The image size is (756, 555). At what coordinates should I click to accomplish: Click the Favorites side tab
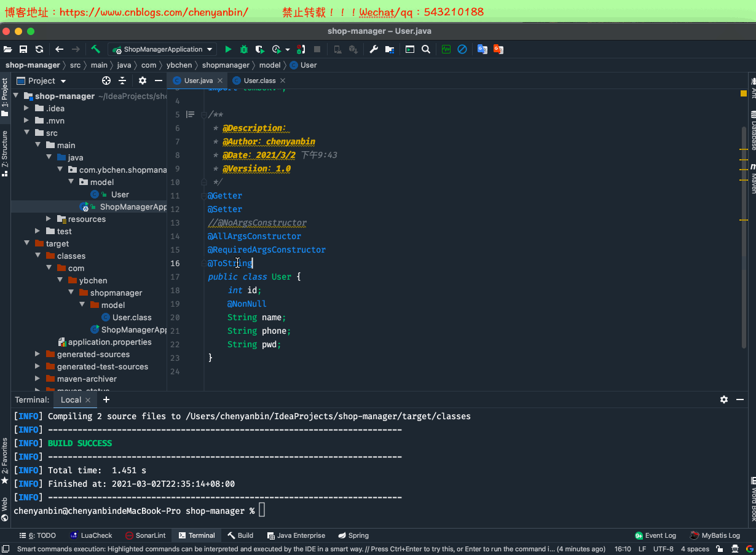pyautogui.click(x=5, y=460)
